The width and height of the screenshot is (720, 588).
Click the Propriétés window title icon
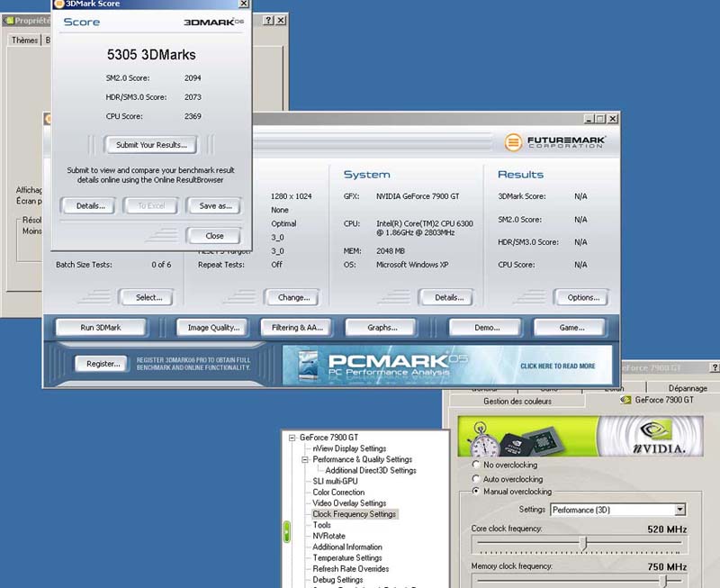pyautogui.click(x=9, y=21)
